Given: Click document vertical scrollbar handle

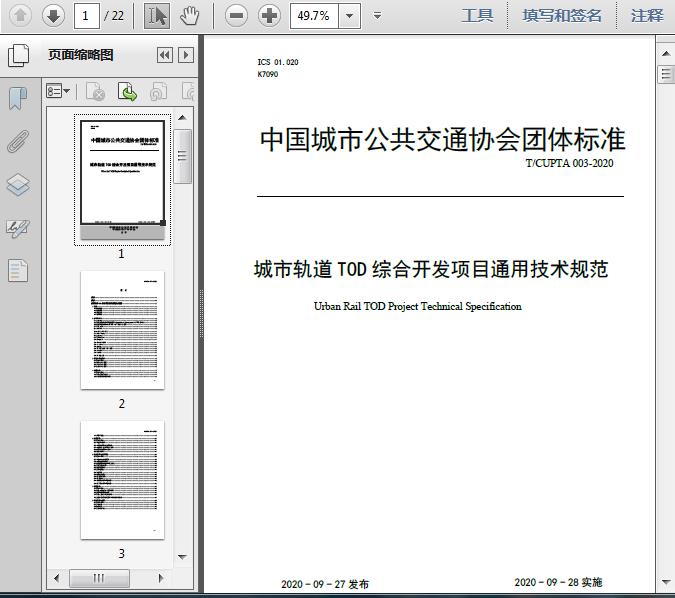Looking at the screenshot, I should click(666, 74).
